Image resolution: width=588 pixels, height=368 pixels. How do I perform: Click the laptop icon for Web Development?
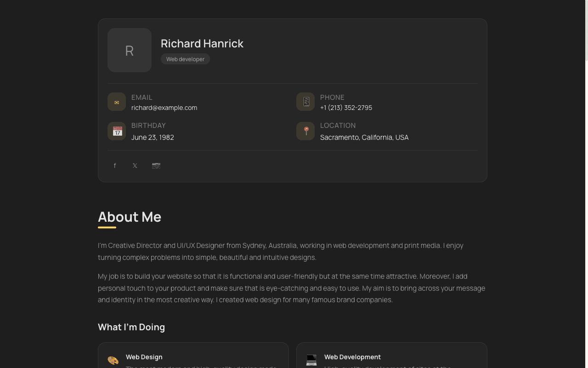pyautogui.click(x=311, y=360)
